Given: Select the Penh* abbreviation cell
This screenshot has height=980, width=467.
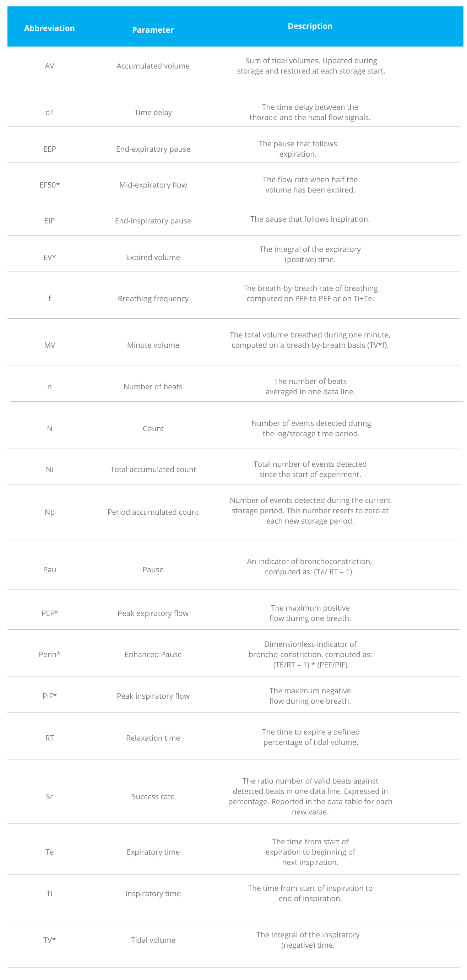Looking at the screenshot, I should pos(49,654).
